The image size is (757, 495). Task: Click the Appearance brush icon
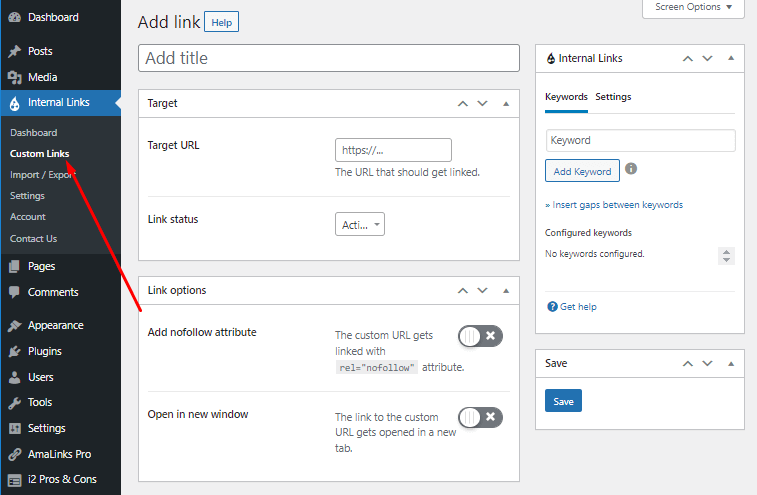click(14, 325)
